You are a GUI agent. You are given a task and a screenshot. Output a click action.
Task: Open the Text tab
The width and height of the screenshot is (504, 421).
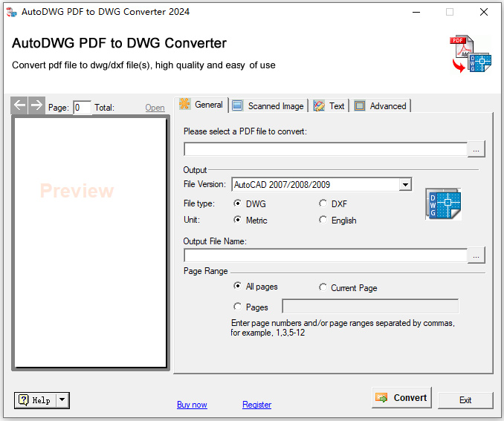point(329,105)
